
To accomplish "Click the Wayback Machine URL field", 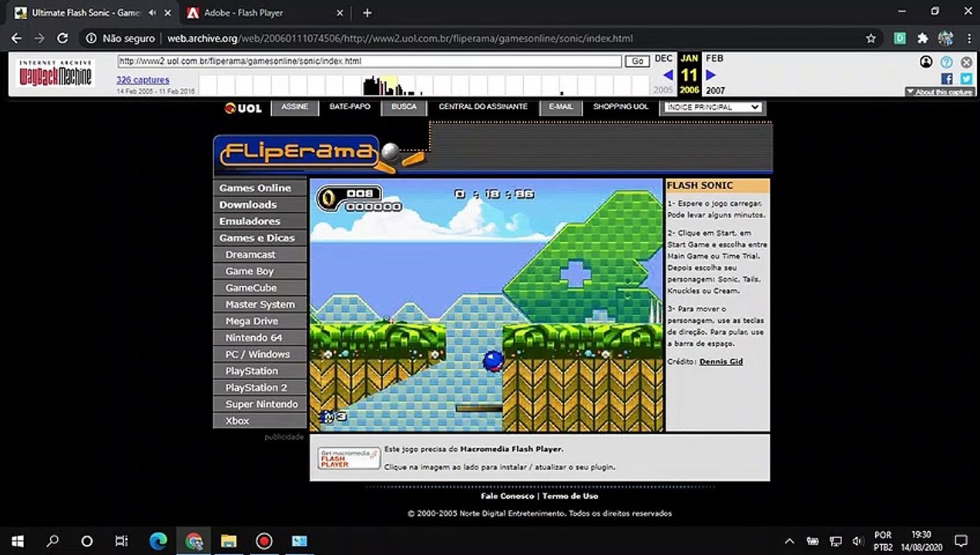I will (x=369, y=61).
